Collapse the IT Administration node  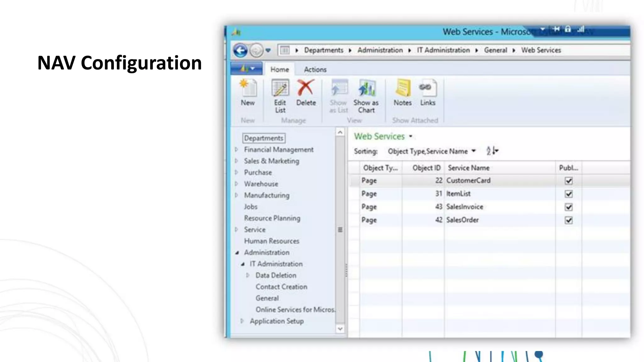[x=242, y=264]
